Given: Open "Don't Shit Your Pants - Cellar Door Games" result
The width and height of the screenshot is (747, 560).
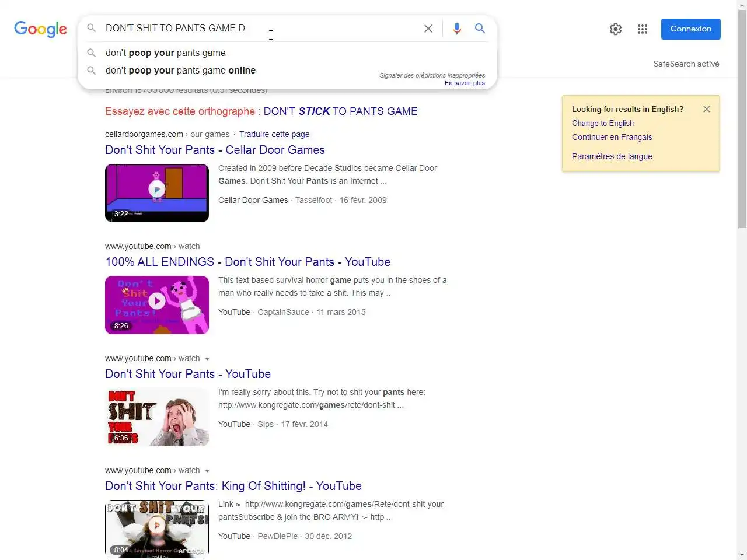Looking at the screenshot, I should pos(215,150).
